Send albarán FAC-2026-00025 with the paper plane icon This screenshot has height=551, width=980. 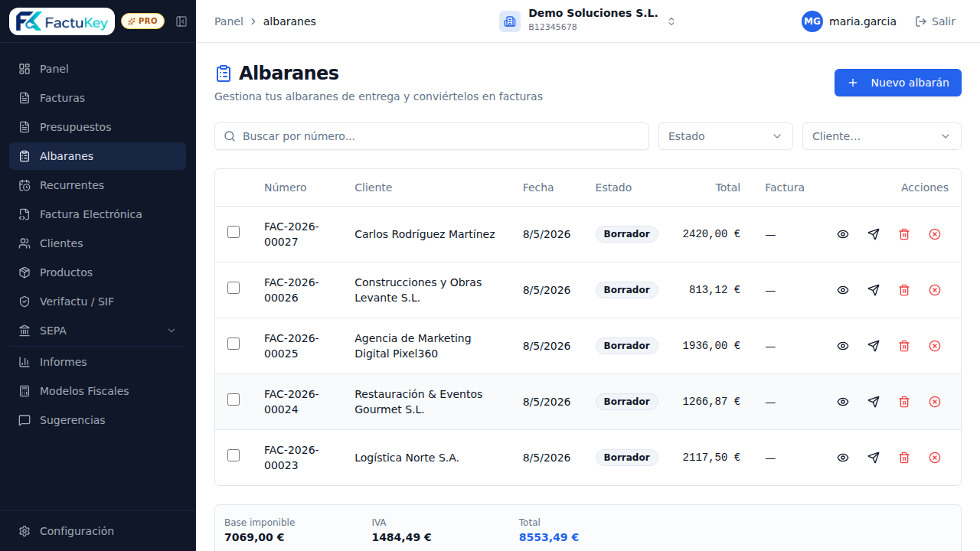tap(874, 346)
